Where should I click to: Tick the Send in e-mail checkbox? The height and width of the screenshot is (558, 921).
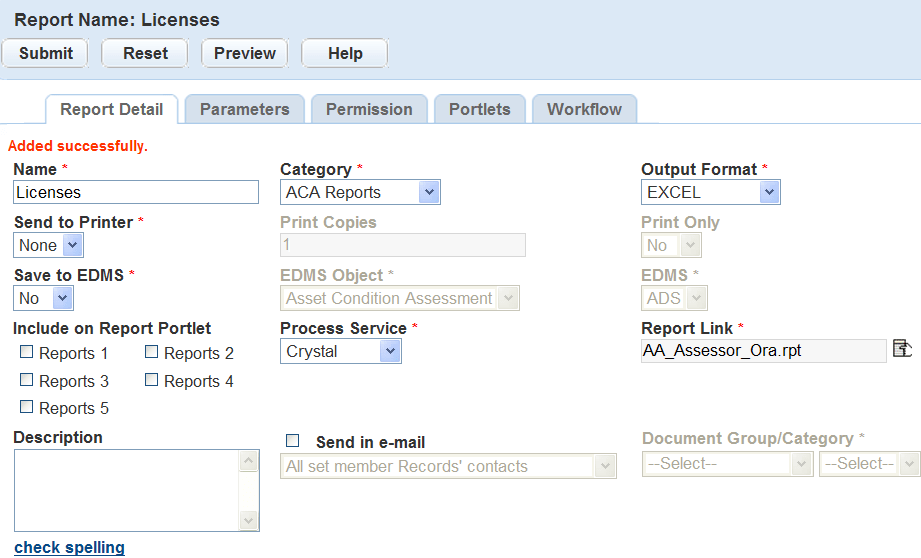(293, 441)
